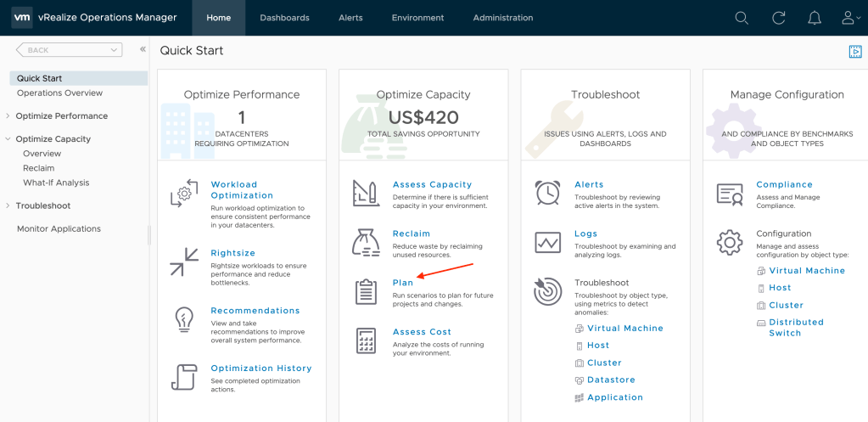Click the Workload Optimization icon
The width and height of the screenshot is (868, 422).
pos(184,194)
